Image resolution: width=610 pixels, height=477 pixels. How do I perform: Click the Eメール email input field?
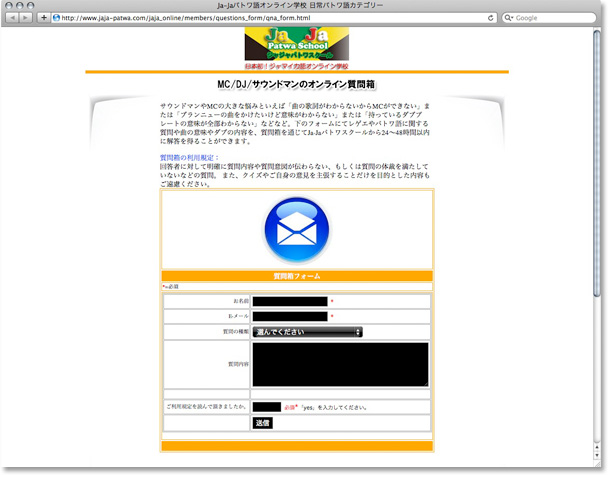point(290,317)
